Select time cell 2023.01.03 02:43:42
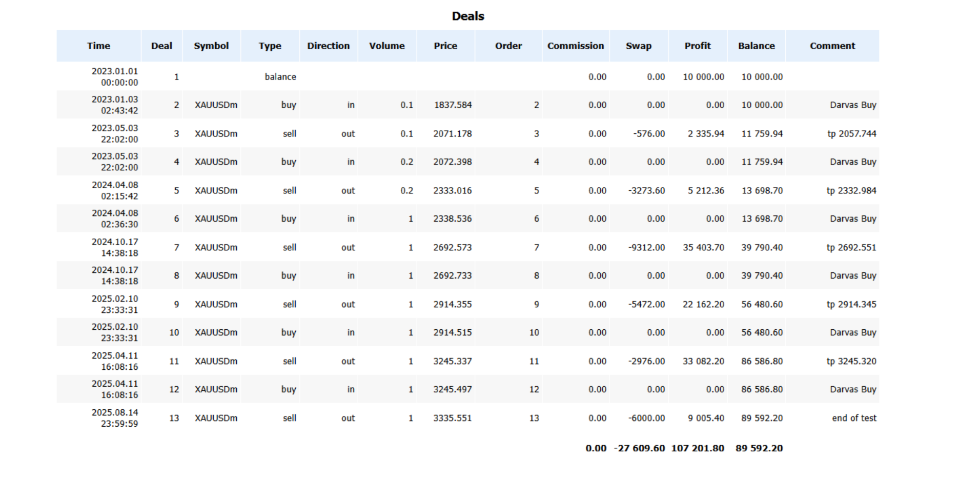The image size is (980, 477). click(115, 105)
